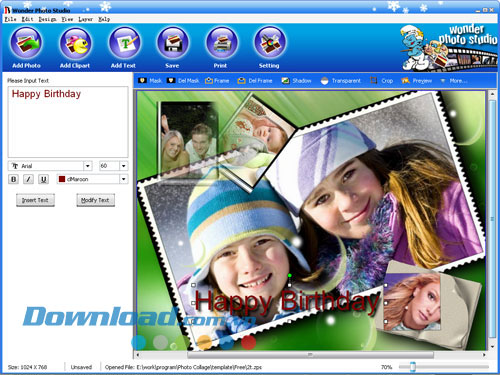Screen dimensions: 500x375
Task: Click the Add Photo icon
Action: pos(26,43)
